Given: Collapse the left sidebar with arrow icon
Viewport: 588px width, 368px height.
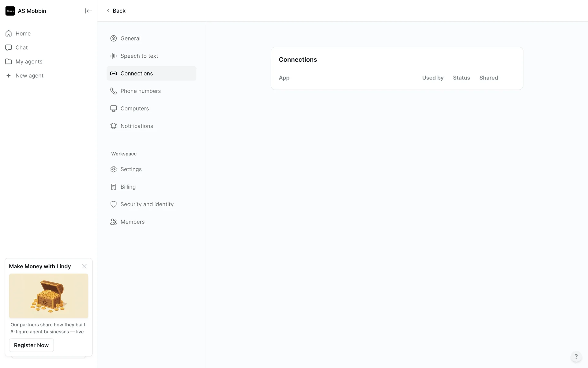Looking at the screenshot, I should (88, 11).
